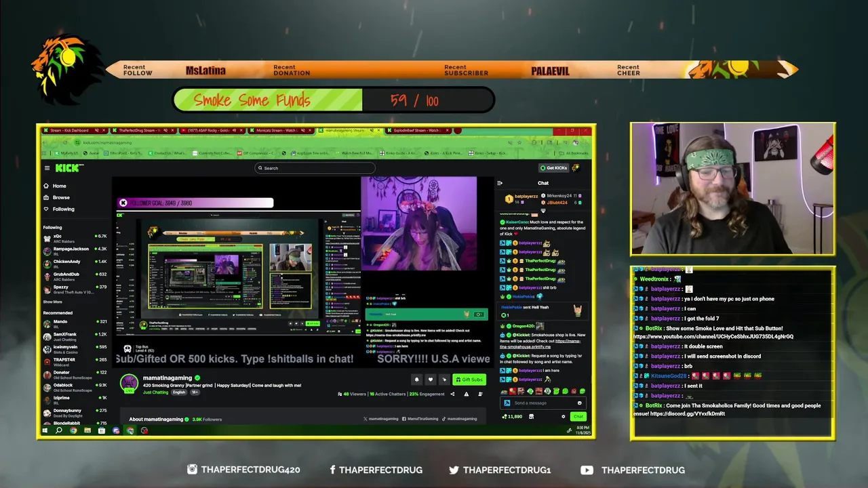
Task: Switch to ThaPerfectDrug Stream browser tab
Action: click(x=142, y=130)
